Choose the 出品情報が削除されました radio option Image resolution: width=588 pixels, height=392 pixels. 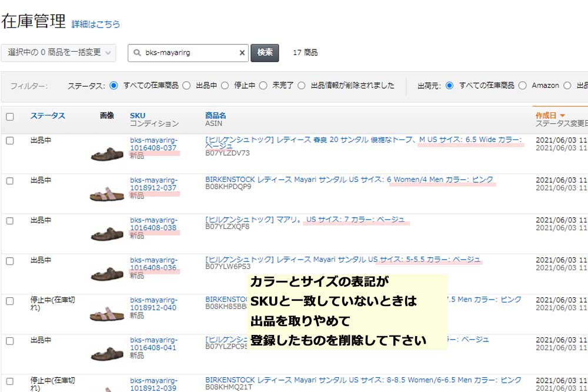tap(302, 85)
